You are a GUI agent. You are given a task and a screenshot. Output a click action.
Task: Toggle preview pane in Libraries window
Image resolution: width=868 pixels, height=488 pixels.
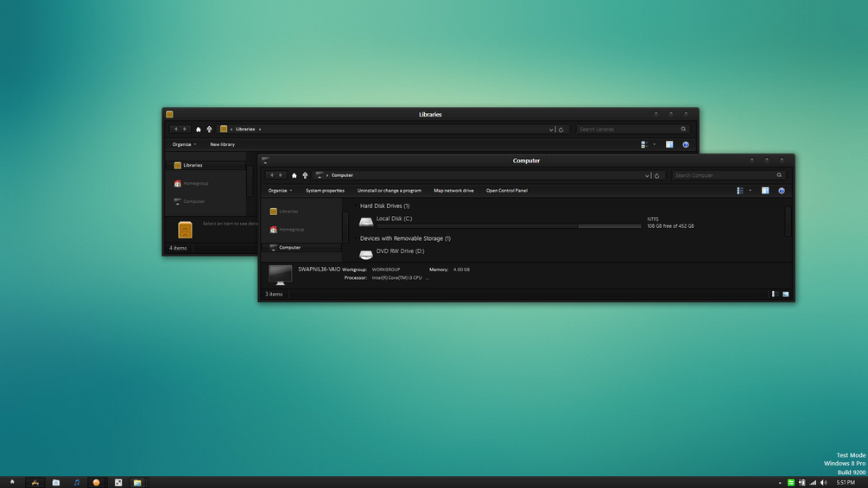click(x=669, y=144)
